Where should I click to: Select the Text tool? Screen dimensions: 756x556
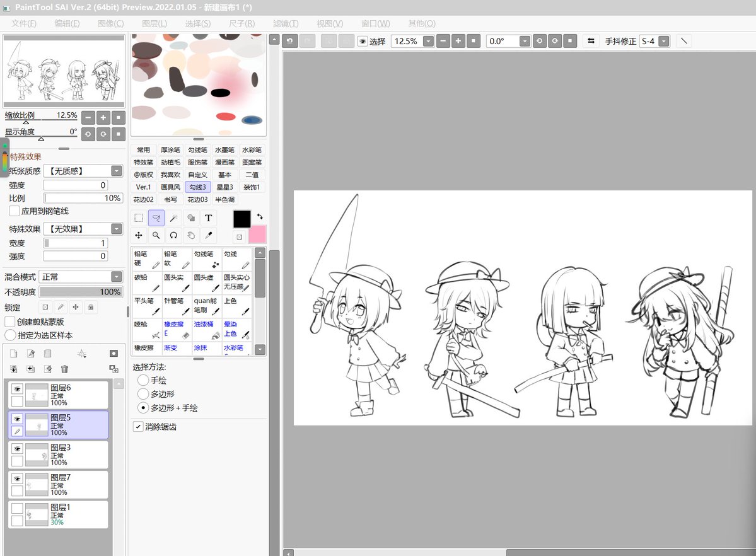208,218
